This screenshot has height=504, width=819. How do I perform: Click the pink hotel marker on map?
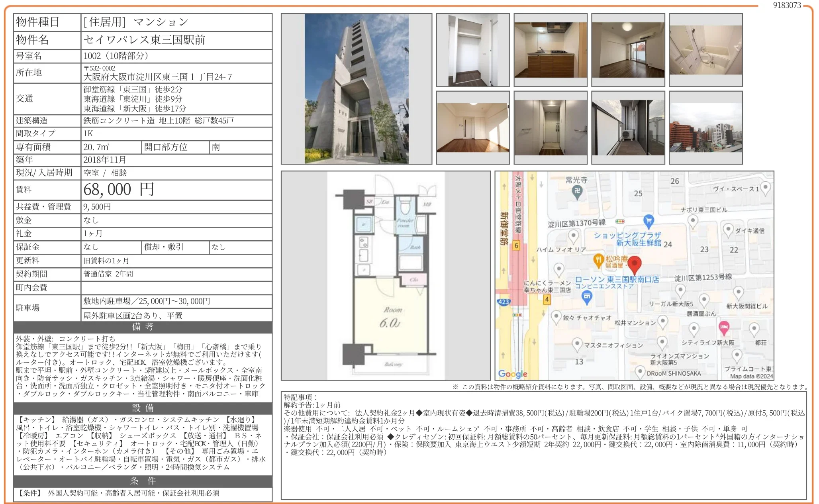[723, 328]
